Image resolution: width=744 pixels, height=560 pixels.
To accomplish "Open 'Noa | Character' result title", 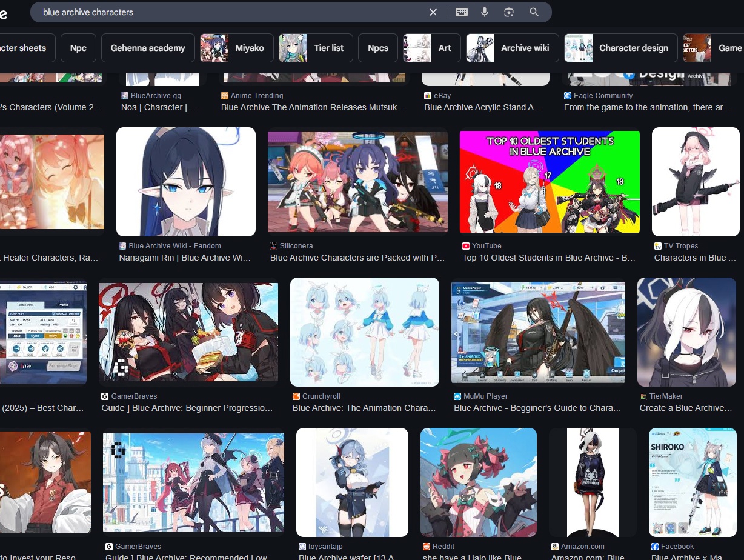I will pos(159,107).
